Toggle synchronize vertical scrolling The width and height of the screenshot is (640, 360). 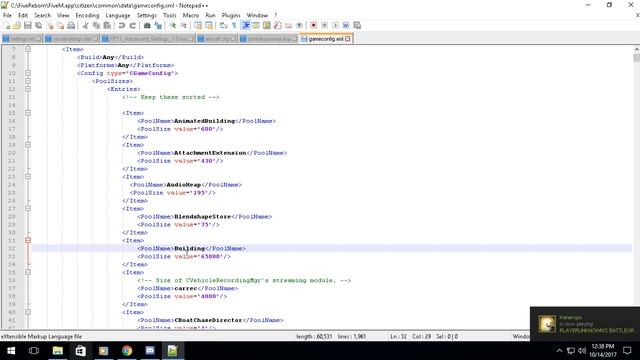[x=198, y=25]
